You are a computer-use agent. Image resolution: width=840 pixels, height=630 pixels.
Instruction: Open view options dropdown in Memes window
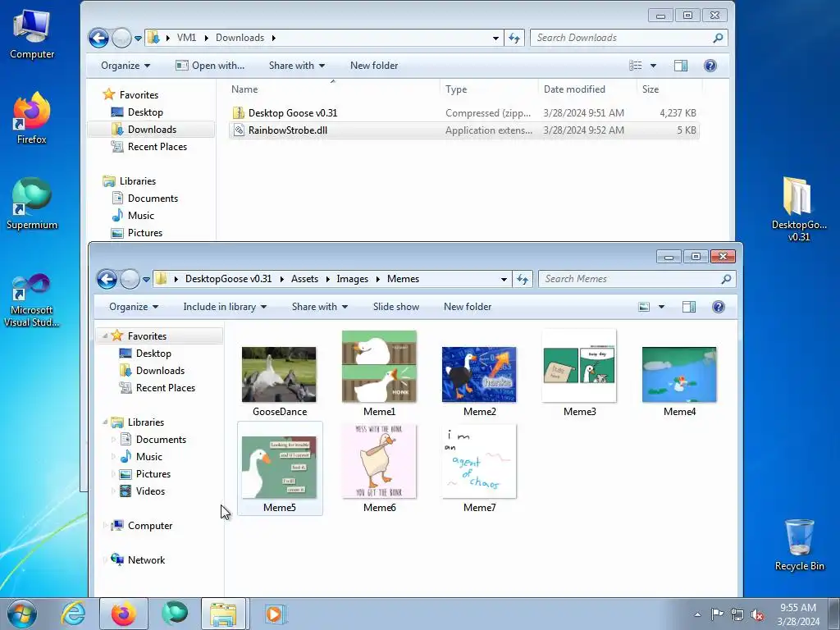click(662, 307)
